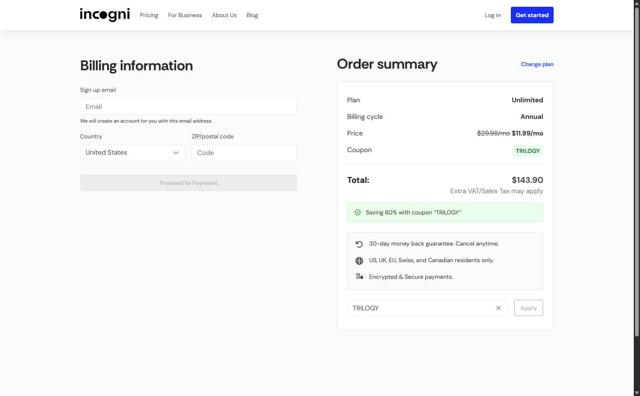Focus the ZIP/postal code field
The height and width of the screenshot is (396, 640).
(244, 153)
